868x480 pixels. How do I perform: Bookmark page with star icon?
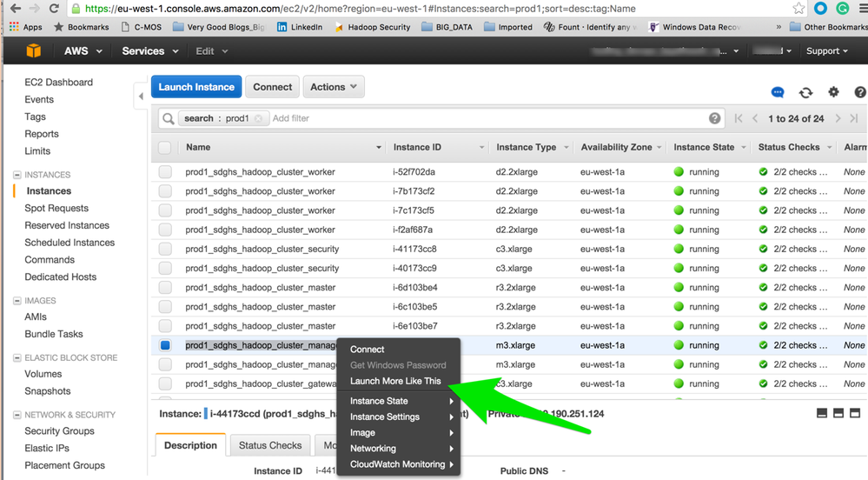click(798, 9)
